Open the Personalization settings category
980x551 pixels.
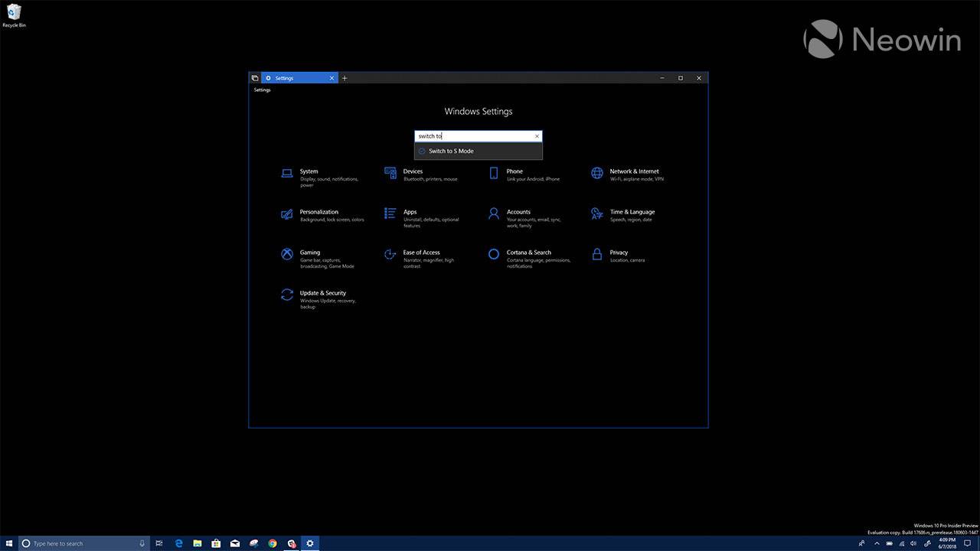pyautogui.click(x=322, y=216)
